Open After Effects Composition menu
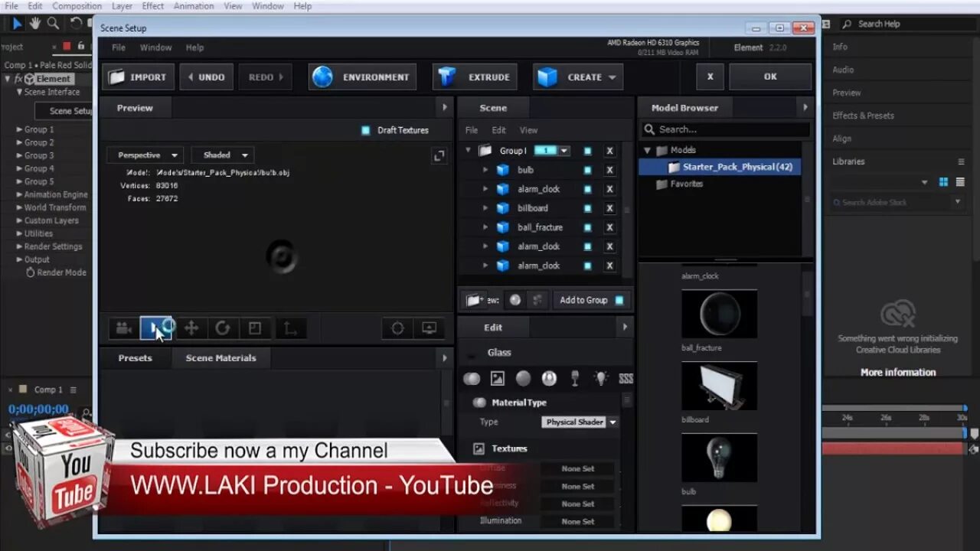The image size is (980, 551). tap(77, 6)
